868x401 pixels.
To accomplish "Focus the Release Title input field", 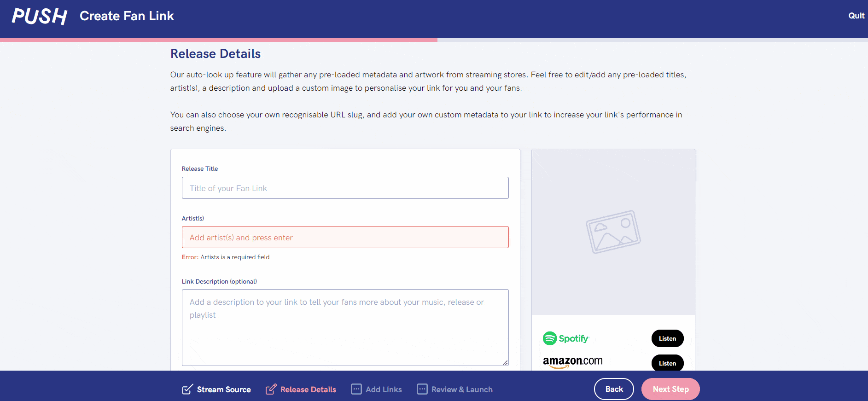I will [x=345, y=188].
